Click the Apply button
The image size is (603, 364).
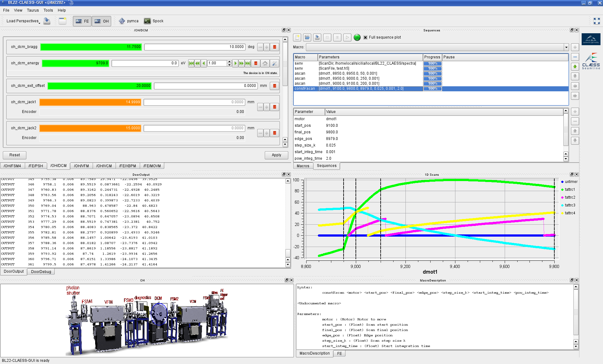[x=276, y=155]
